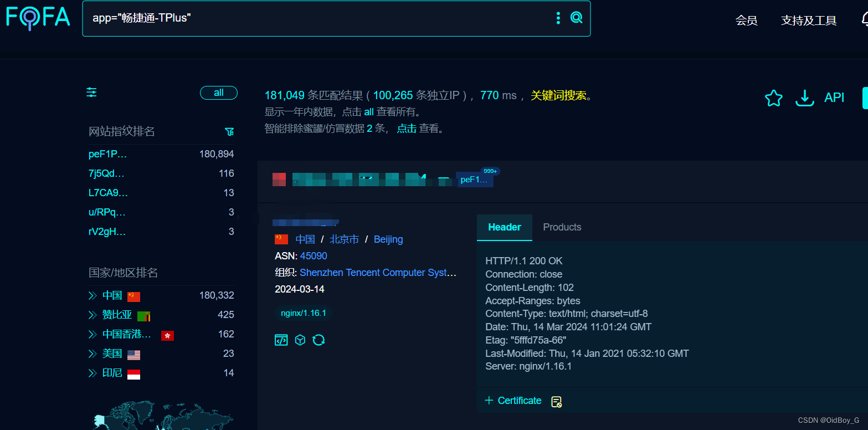The width and height of the screenshot is (868, 430).
Task: Click the 中国 link in result location
Action: click(x=305, y=239)
